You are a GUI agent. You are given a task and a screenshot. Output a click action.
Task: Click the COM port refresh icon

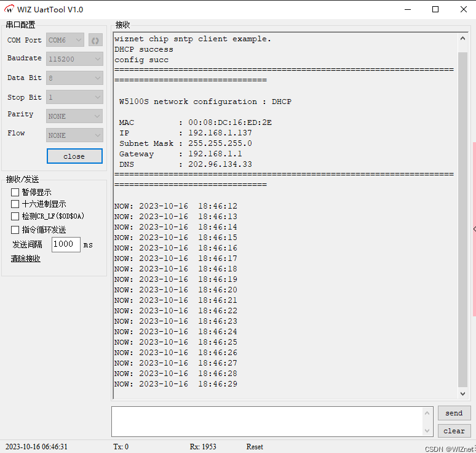pyautogui.click(x=95, y=40)
